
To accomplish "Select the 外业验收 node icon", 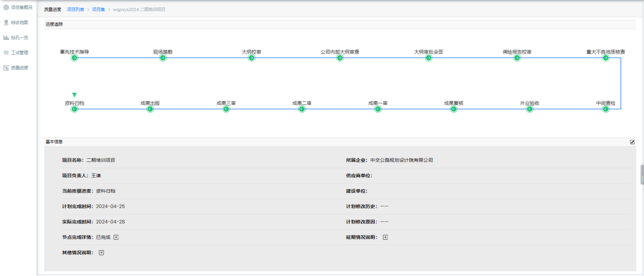I will click(530, 109).
